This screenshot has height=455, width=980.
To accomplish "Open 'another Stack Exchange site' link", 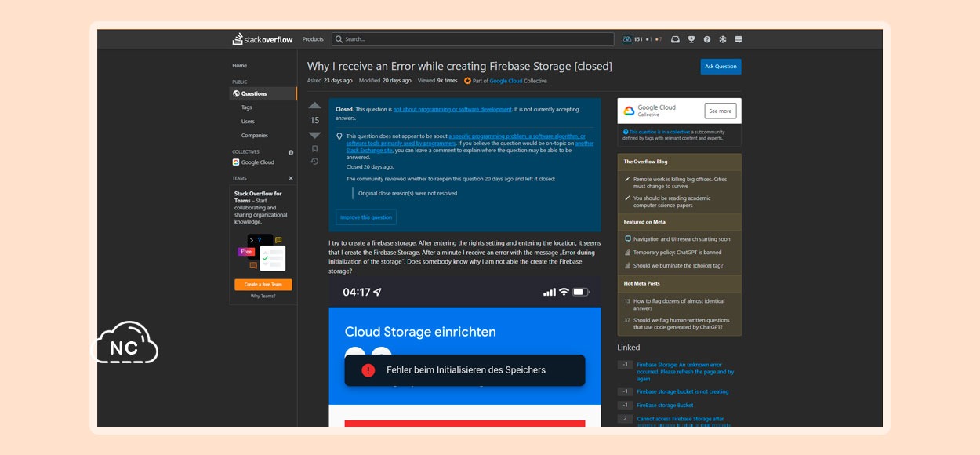I will point(470,147).
